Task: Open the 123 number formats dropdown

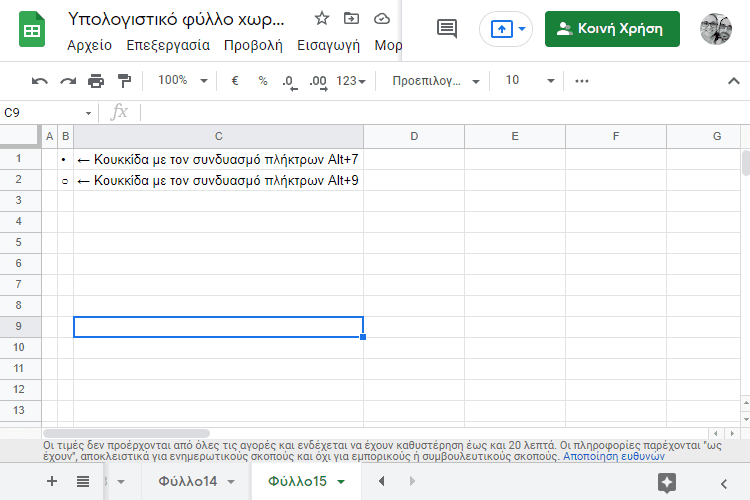Action: (x=351, y=81)
